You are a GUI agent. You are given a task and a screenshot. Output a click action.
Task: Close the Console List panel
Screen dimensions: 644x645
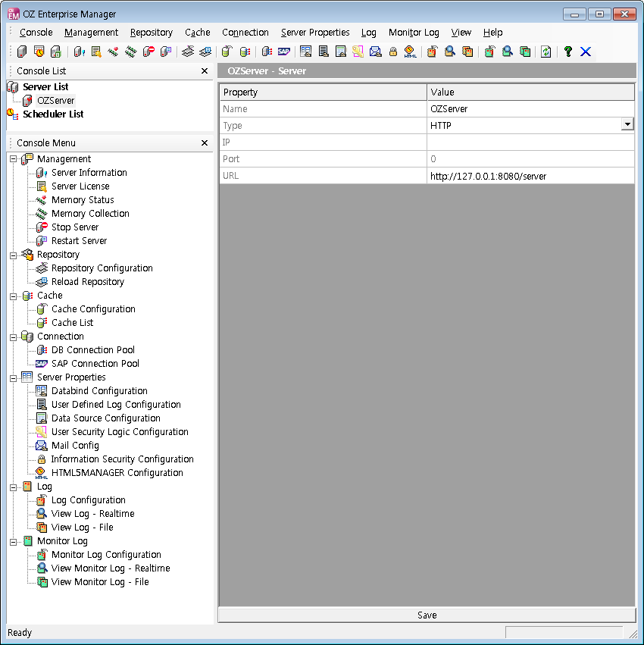[205, 71]
